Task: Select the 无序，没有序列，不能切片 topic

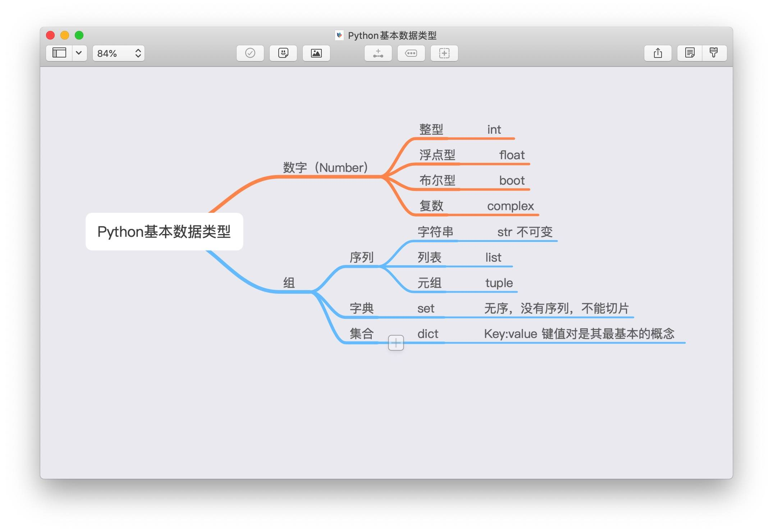Action: (557, 308)
